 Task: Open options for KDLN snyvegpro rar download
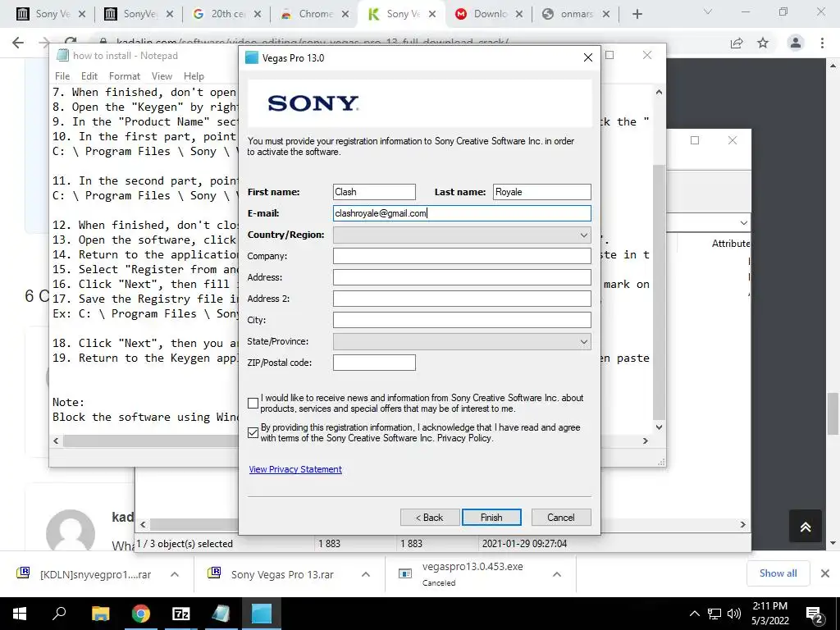175,574
